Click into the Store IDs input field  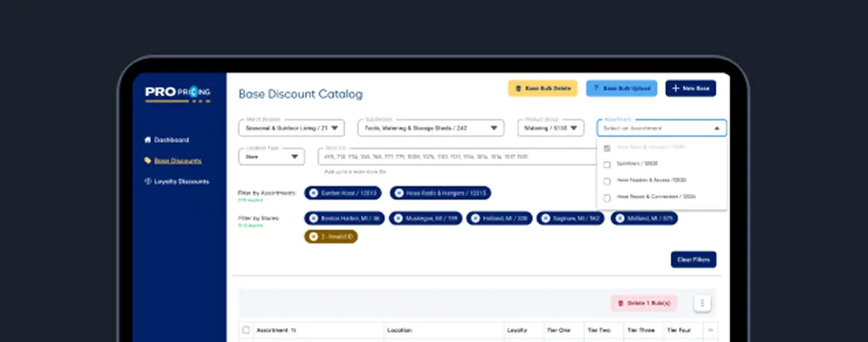457,157
